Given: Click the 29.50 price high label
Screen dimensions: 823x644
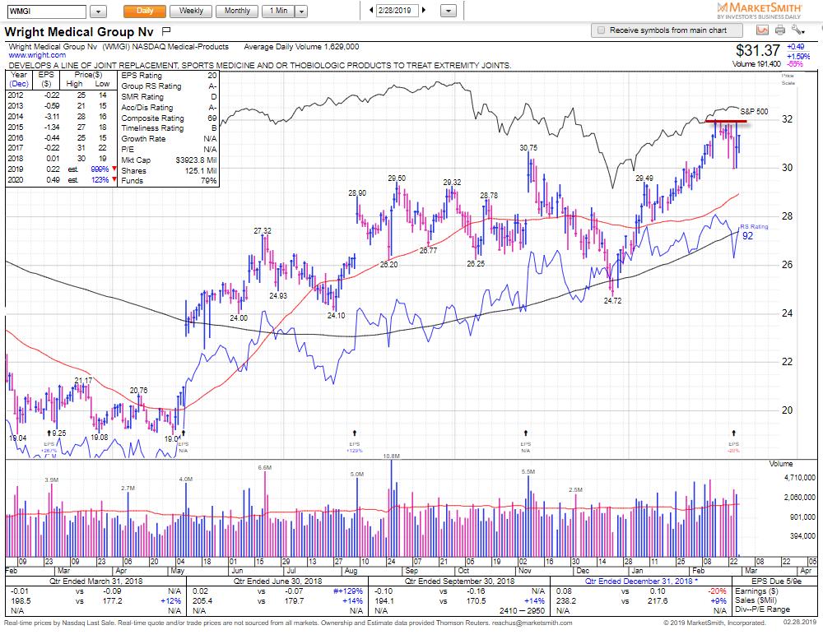Looking at the screenshot, I should 397,178.
